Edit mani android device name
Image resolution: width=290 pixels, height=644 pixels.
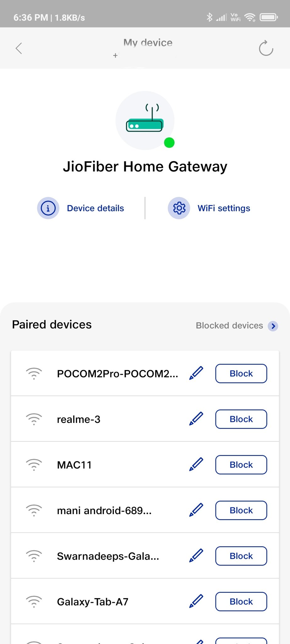click(196, 510)
